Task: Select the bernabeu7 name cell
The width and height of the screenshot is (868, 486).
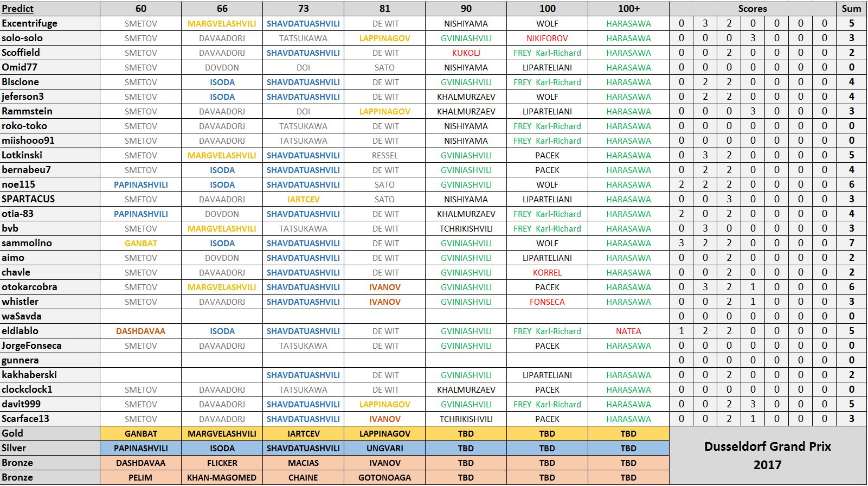Action: [50, 170]
